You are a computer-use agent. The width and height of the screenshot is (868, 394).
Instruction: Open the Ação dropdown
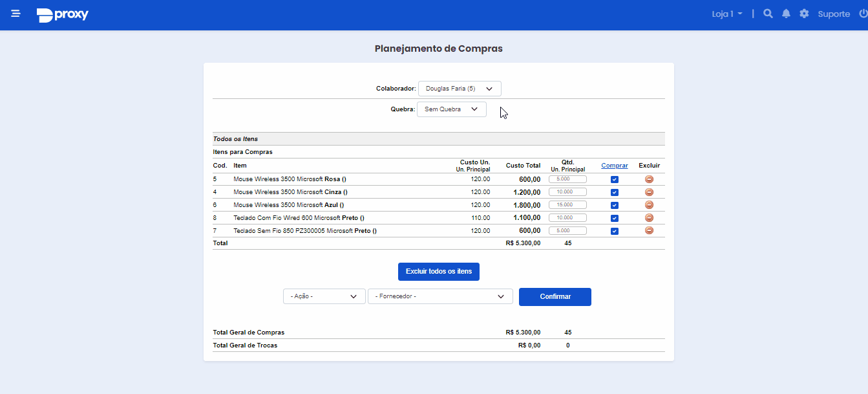[x=324, y=296]
